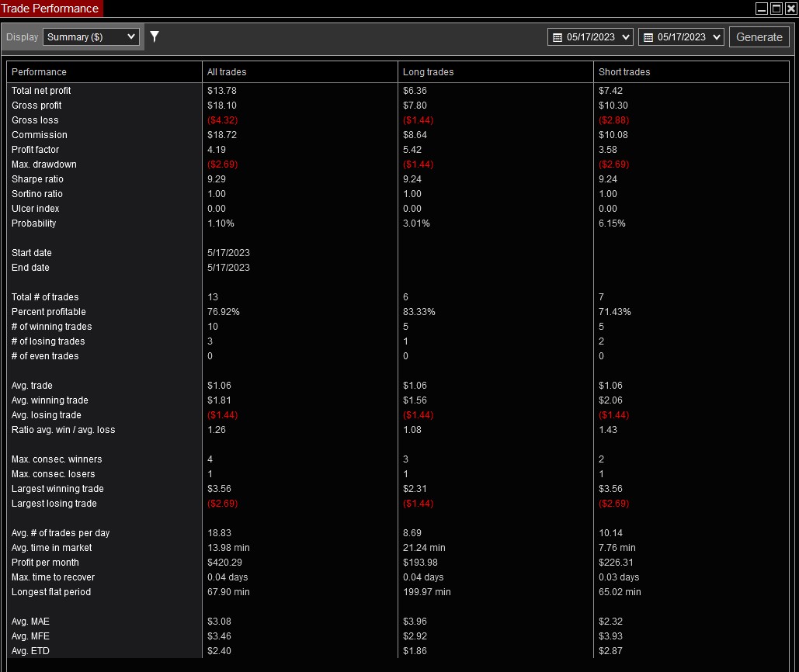This screenshot has width=799, height=672.
Task: Select 18.83 avg trades per day value
Action: (x=219, y=534)
